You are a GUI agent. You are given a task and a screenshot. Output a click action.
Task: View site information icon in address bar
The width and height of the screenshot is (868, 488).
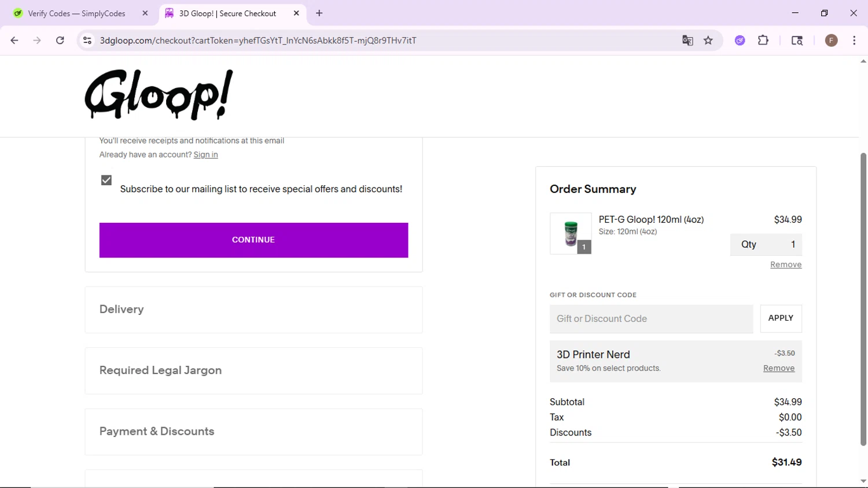click(x=87, y=41)
